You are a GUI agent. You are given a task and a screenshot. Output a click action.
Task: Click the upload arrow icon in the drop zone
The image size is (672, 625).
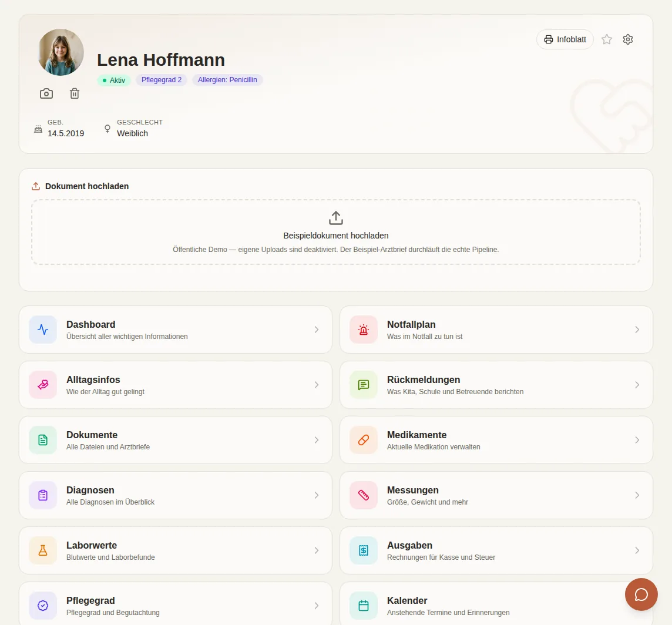pos(336,218)
